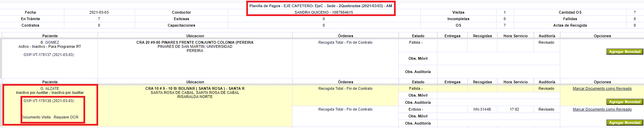
Task: Click the Incompletas summary label
Action: pyautogui.click(x=458, y=19)
